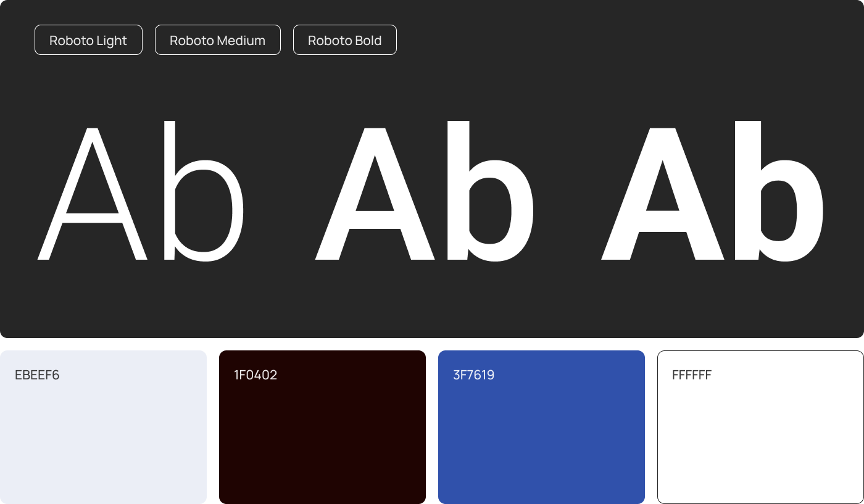Click the FFFFFF hex code text
Image resolution: width=864 pixels, height=504 pixels.
click(692, 375)
